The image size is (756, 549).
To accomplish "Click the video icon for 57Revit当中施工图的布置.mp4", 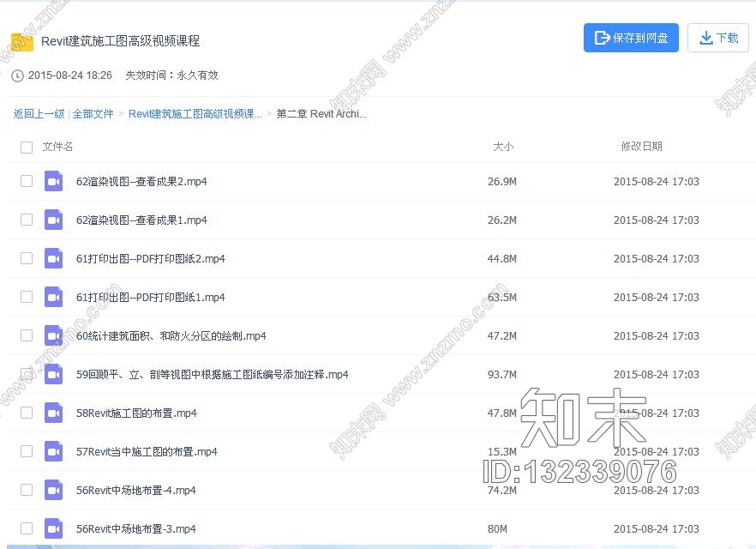I will click(x=53, y=451).
